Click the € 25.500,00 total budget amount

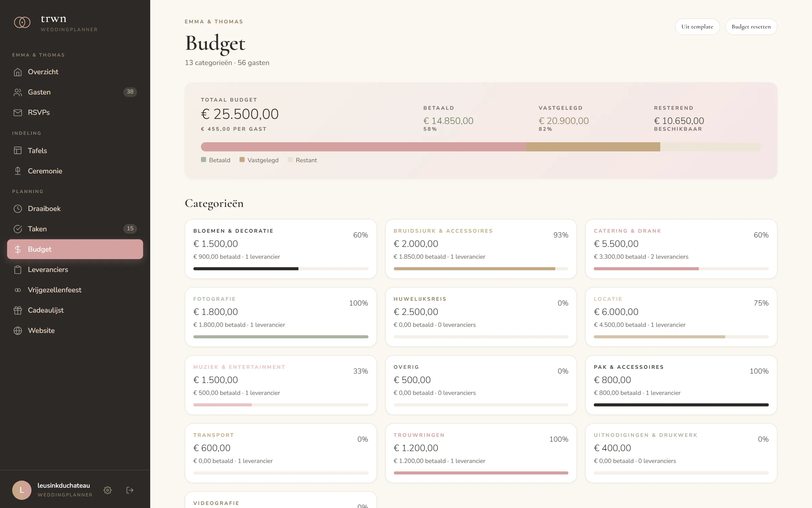[240, 114]
